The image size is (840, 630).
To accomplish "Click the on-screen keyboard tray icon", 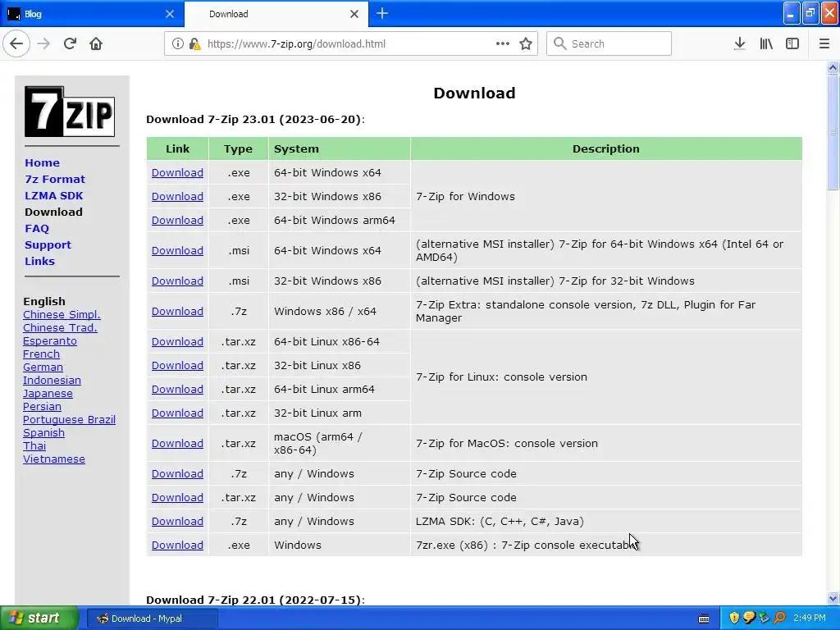I will pos(704,619).
